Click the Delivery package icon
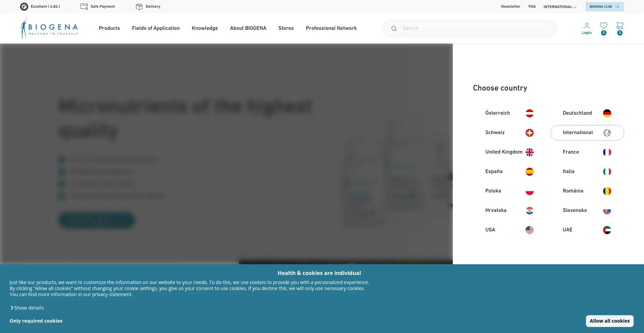Screen dimensions: 644x333 coord(139,7)
